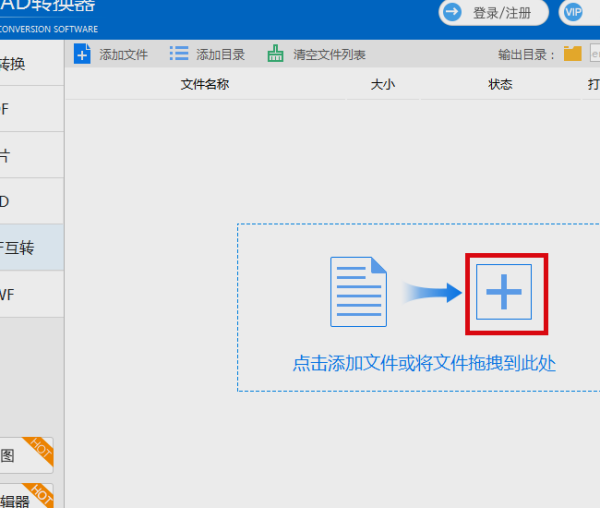This screenshot has width=600, height=508.
Task: Click the document icon in drop zone
Action: (359, 292)
